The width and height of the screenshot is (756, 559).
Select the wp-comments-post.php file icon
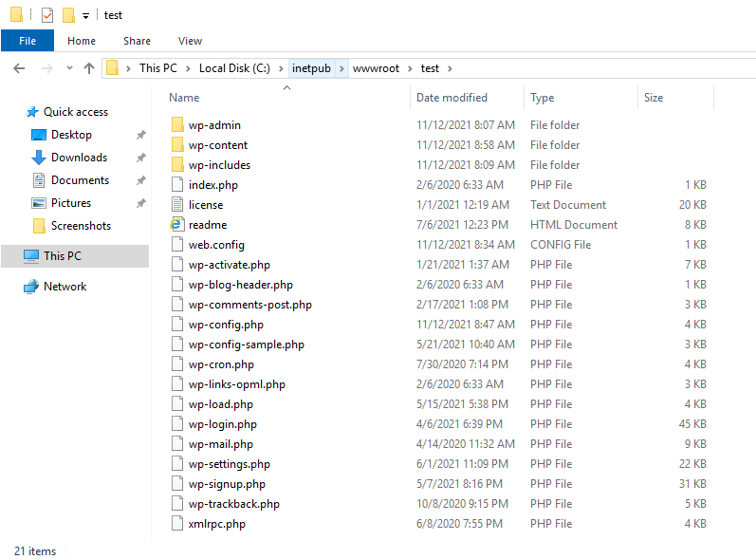[x=177, y=305]
